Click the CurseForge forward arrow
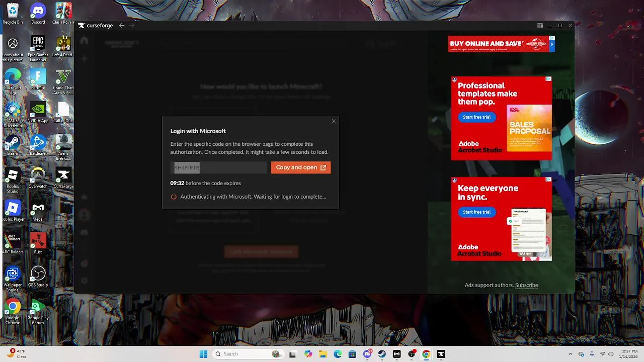The image size is (644, 362). [132, 26]
